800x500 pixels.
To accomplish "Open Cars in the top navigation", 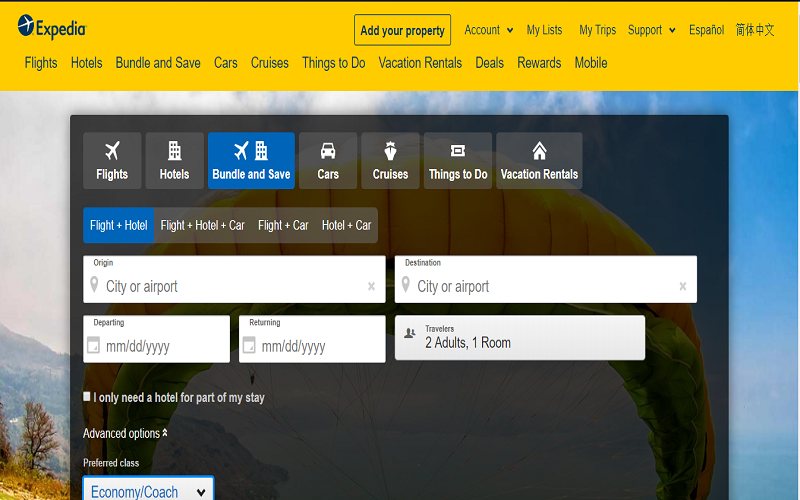I will pyautogui.click(x=226, y=63).
